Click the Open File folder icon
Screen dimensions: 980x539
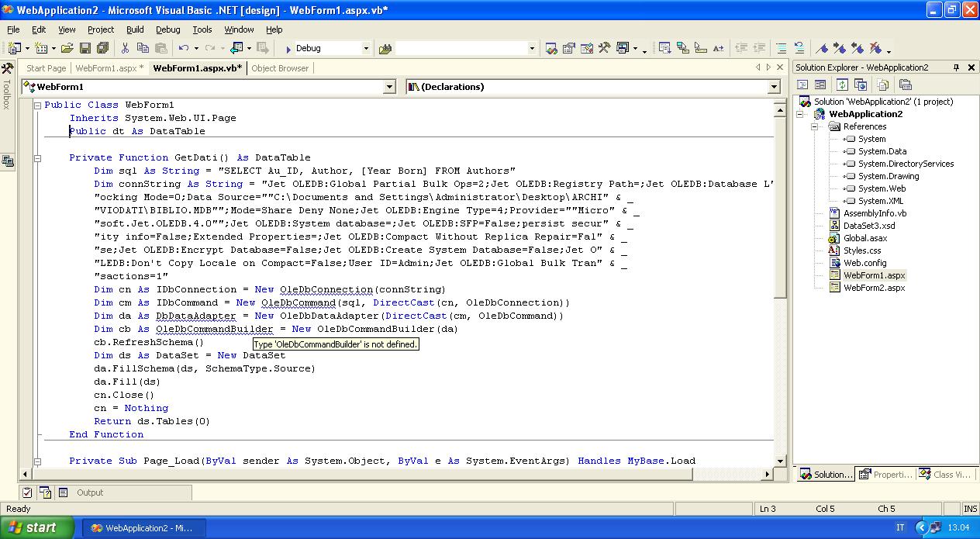tap(67, 48)
